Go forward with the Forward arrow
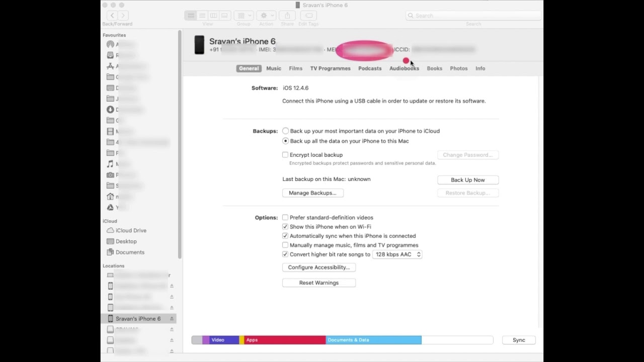Image resolution: width=644 pixels, height=362 pixels. (123, 16)
